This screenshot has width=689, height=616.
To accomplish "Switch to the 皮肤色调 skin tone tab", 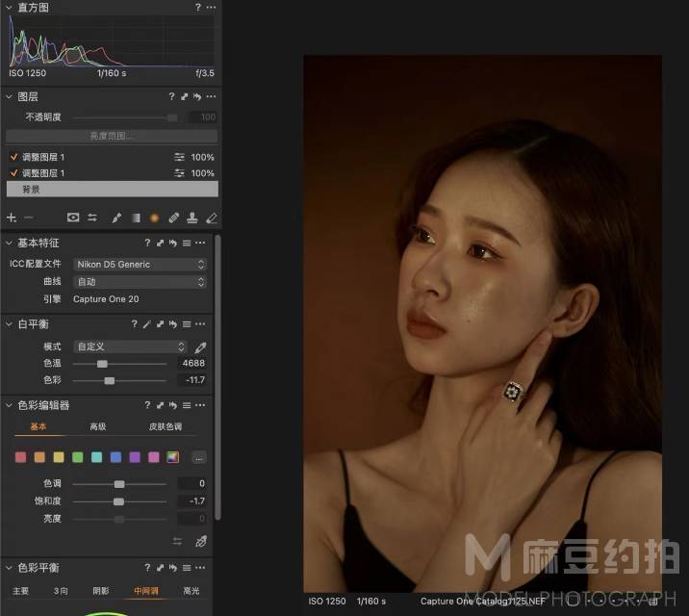I will click(166, 426).
